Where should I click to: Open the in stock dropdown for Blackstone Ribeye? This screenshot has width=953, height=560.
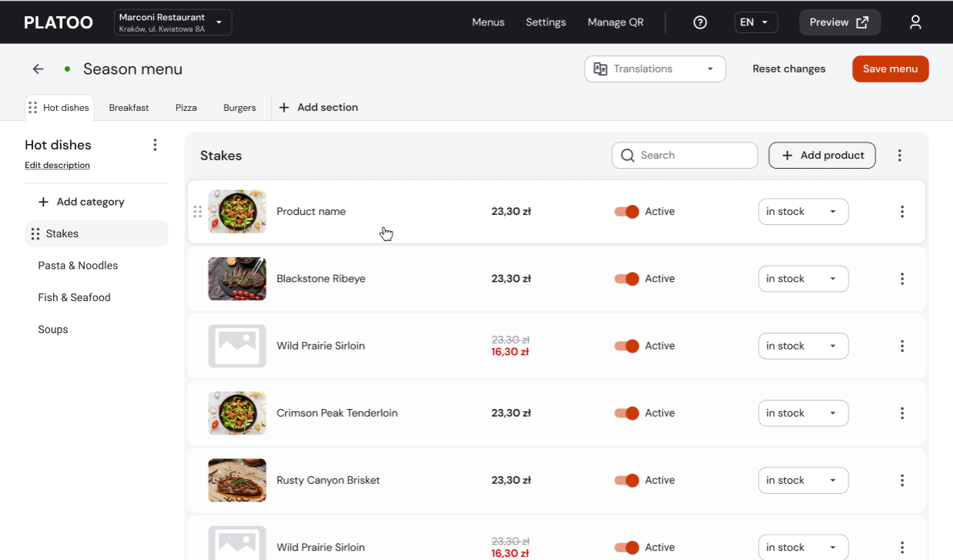tap(803, 278)
